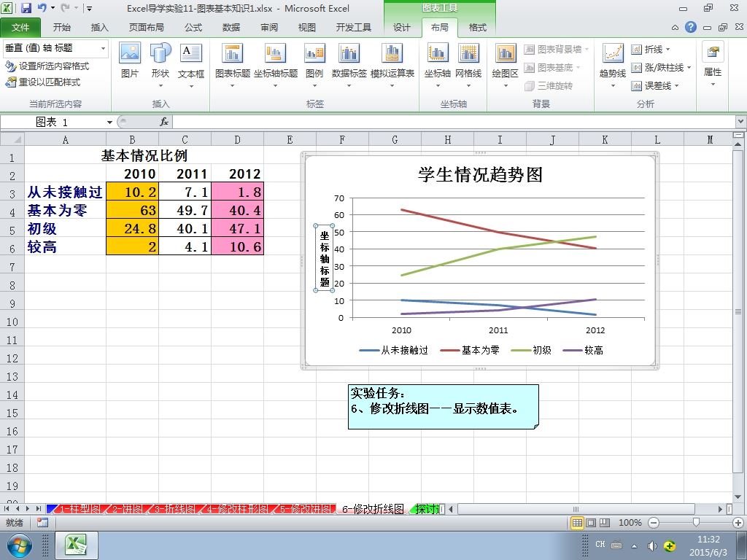This screenshot has height=560, width=747.
Task: Expand the formula bar
Action: click(741, 122)
